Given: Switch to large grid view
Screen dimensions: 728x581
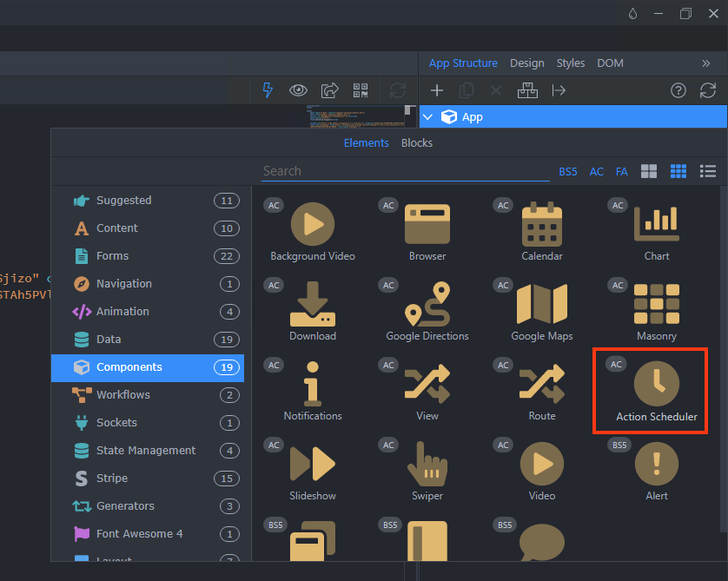Looking at the screenshot, I should tap(649, 171).
